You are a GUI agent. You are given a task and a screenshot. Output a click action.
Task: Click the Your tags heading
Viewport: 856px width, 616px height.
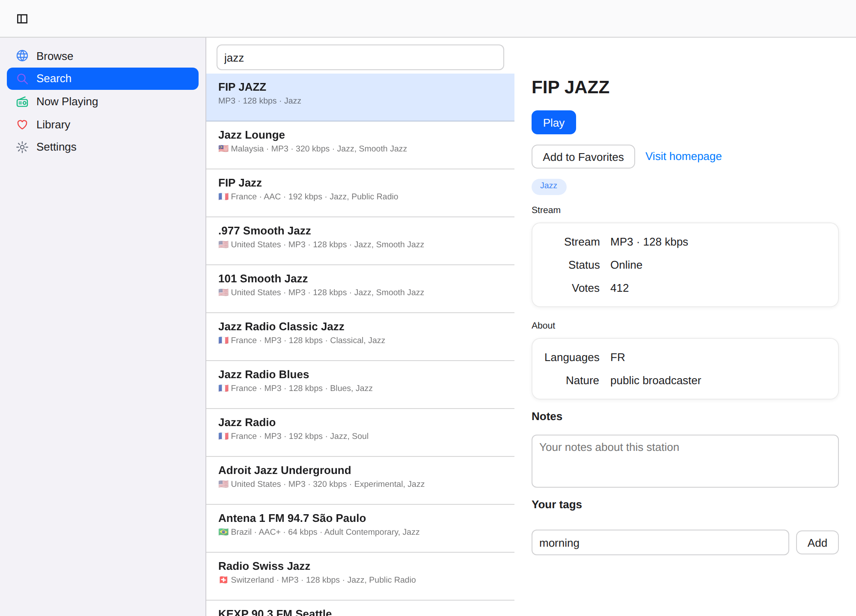tap(556, 504)
